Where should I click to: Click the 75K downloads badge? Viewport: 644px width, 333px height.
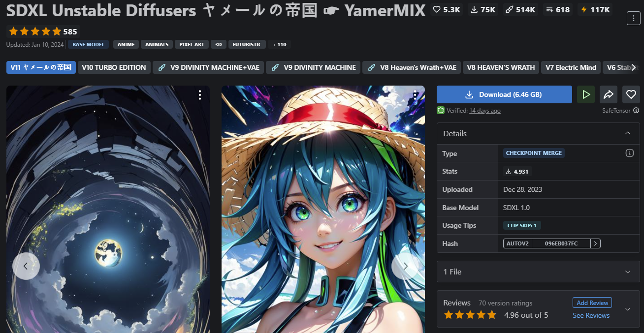tap(483, 9)
